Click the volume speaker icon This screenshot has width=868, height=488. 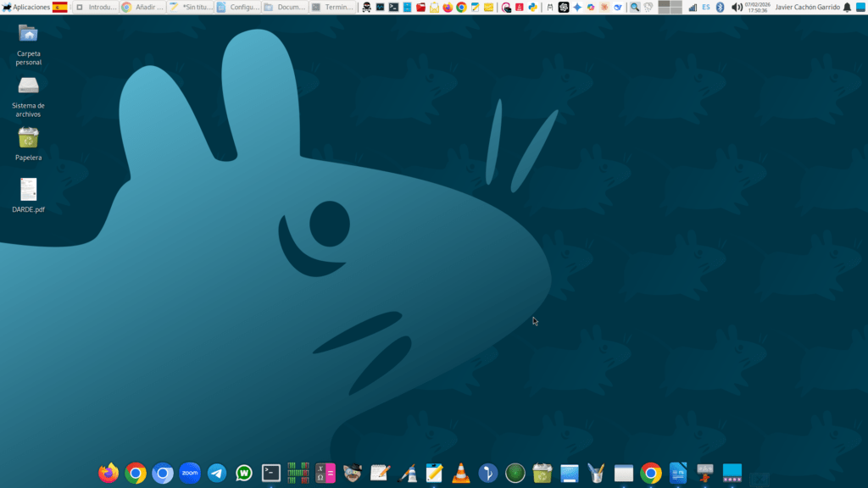point(736,7)
